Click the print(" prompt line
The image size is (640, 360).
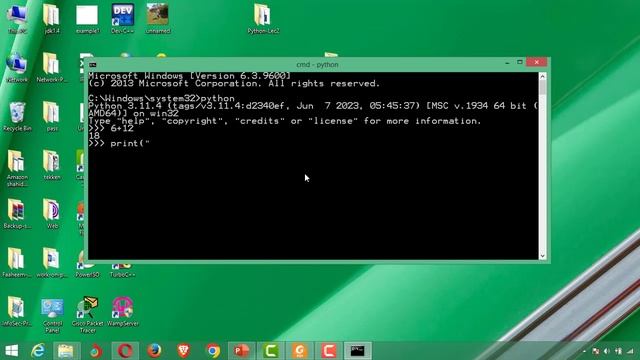(x=119, y=143)
